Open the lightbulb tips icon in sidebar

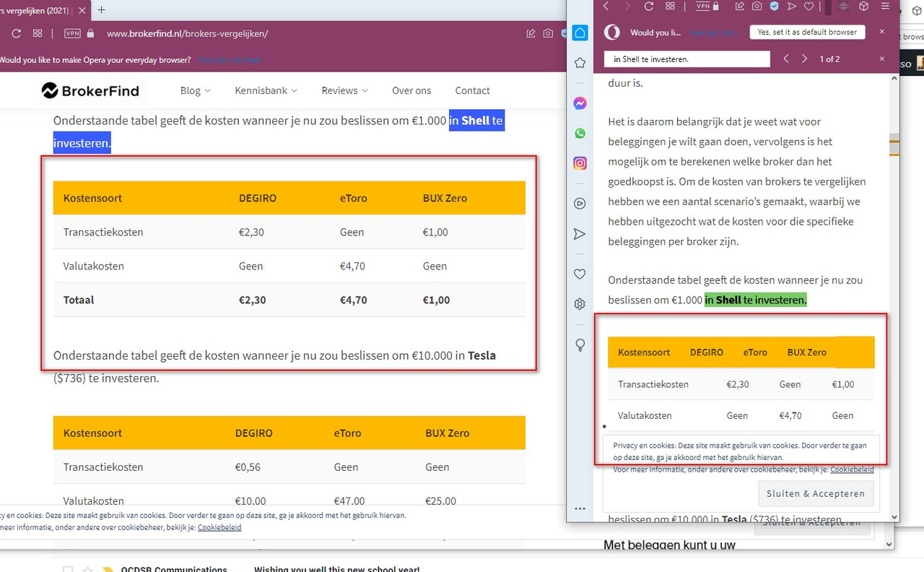[580, 345]
